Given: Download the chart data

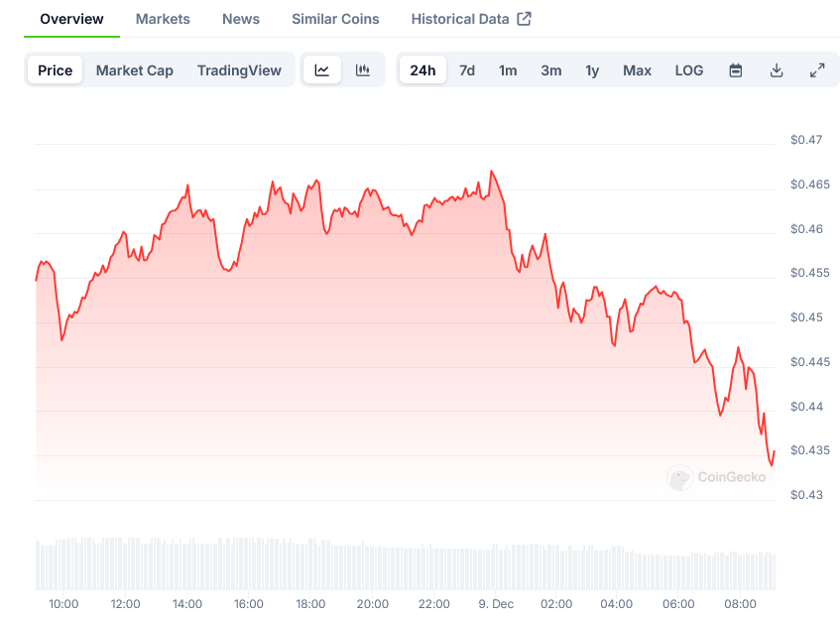Looking at the screenshot, I should point(777,70).
